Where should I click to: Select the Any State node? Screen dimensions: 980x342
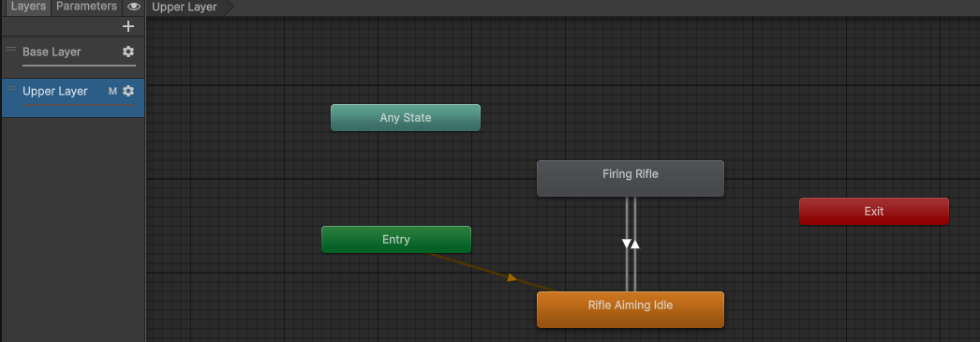pyautogui.click(x=406, y=117)
